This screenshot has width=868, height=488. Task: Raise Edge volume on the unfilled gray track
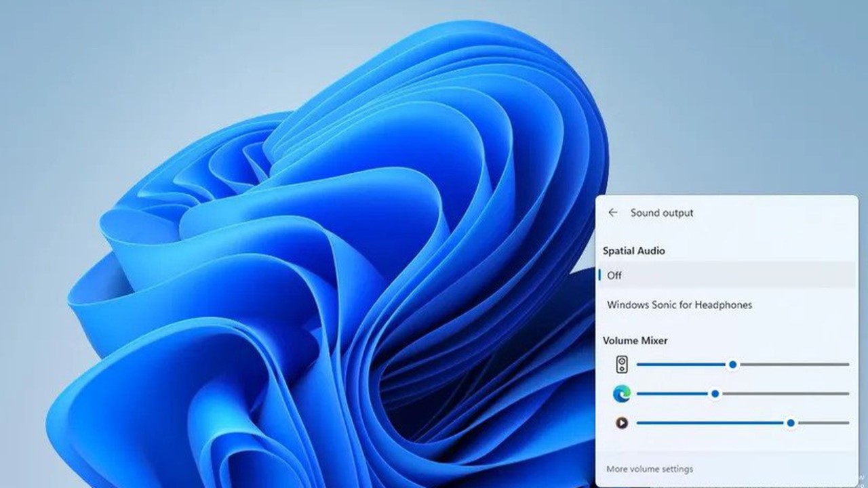point(785,393)
